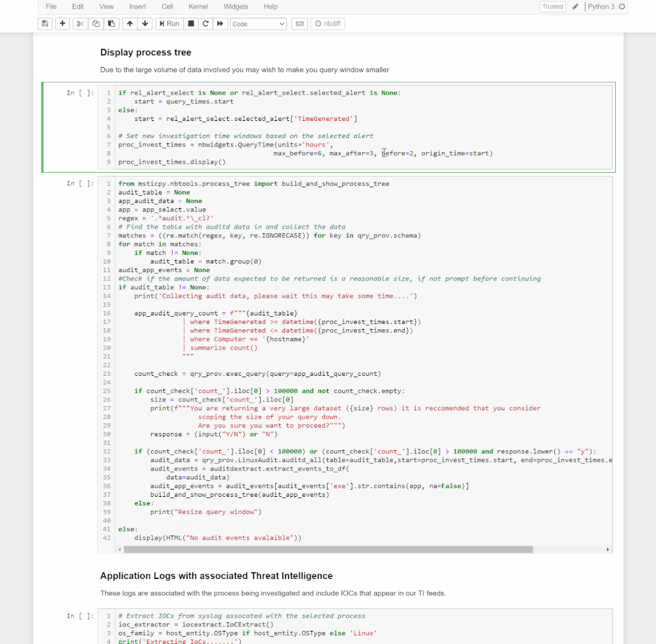Click the nbdiff button
656x644 pixels.
[x=328, y=24]
